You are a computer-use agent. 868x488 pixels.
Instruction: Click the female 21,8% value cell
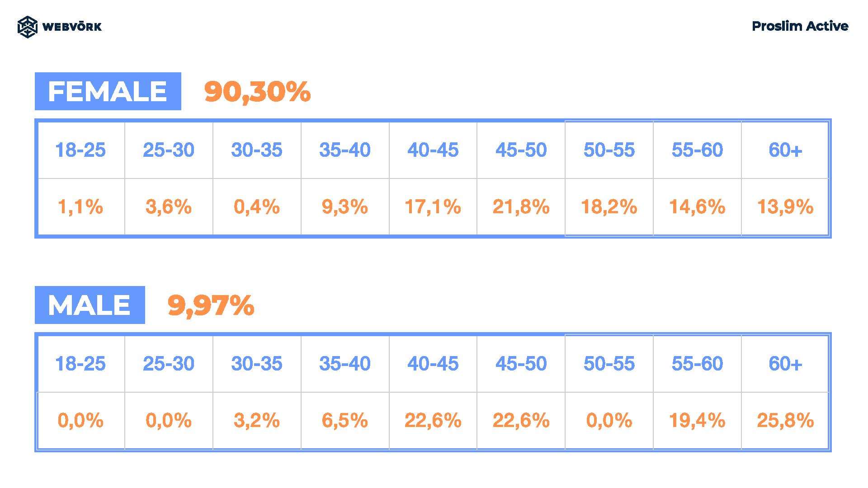coord(521,207)
